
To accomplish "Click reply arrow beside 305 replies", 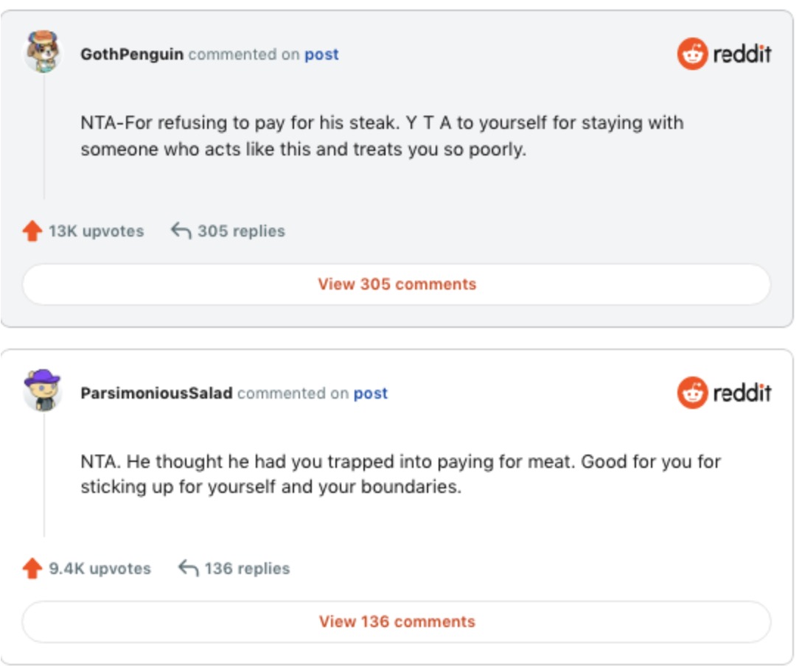I will (181, 231).
